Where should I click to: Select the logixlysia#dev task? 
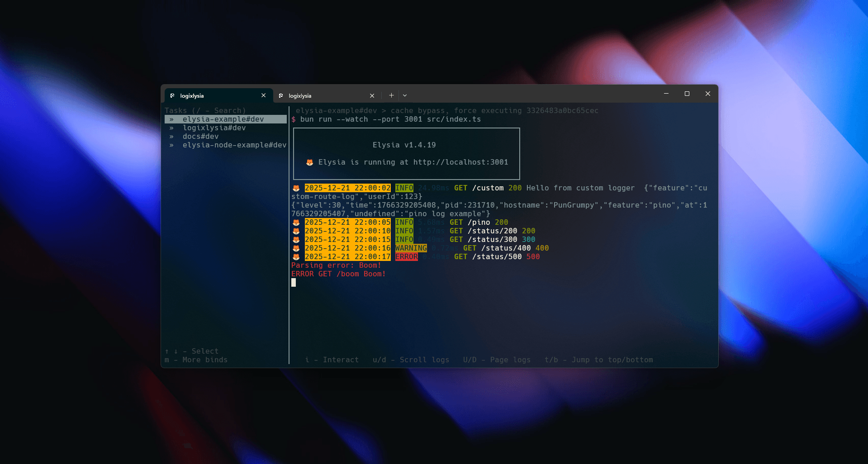[214, 128]
